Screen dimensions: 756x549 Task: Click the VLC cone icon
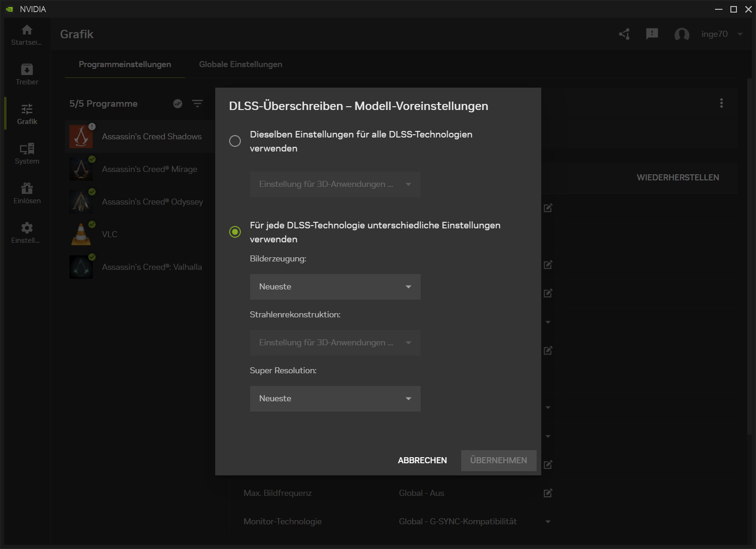[x=81, y=234]
